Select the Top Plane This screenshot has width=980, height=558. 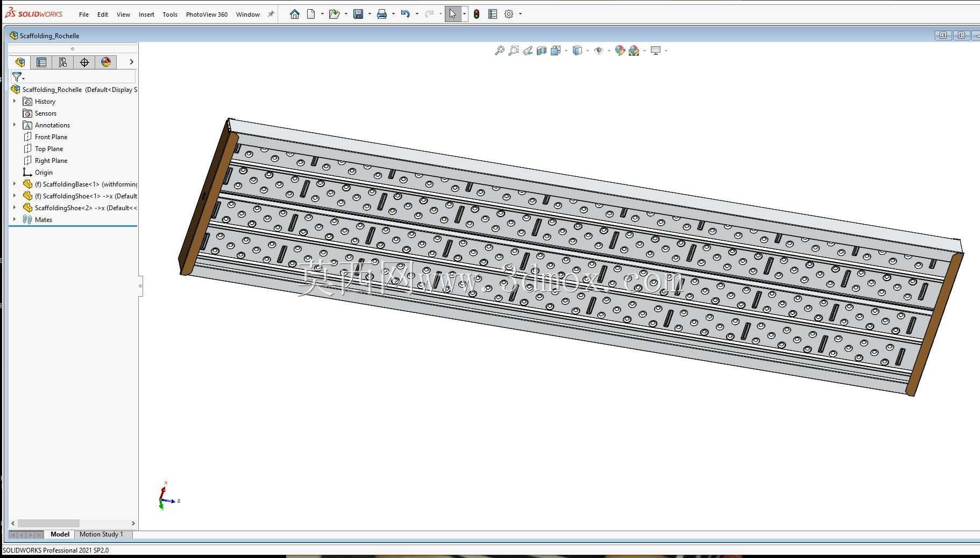(48, 149)
